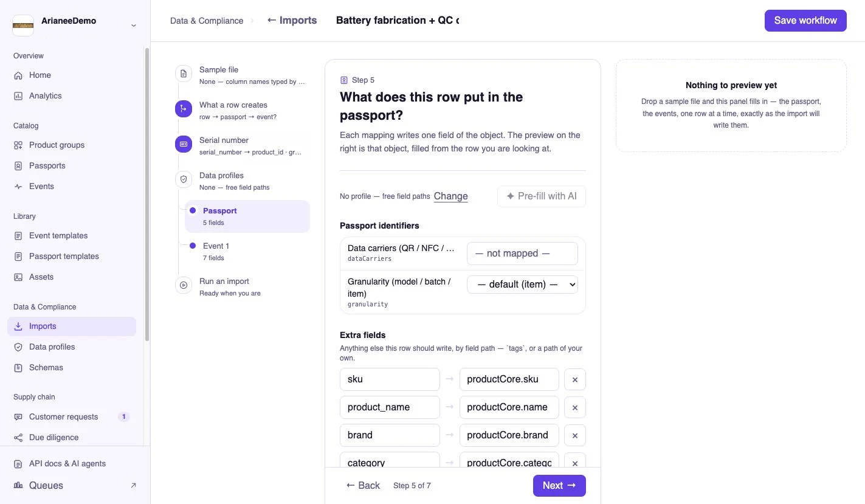Viewport: 865px width, 504px height.
Task: Select the Serial number step icon
Action: pyautogui.click(x=184, y=144)
